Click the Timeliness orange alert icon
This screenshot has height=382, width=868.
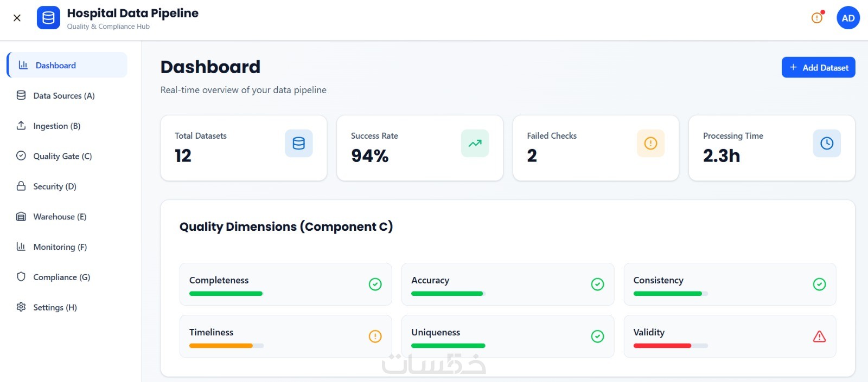click(x=375, y=336)
